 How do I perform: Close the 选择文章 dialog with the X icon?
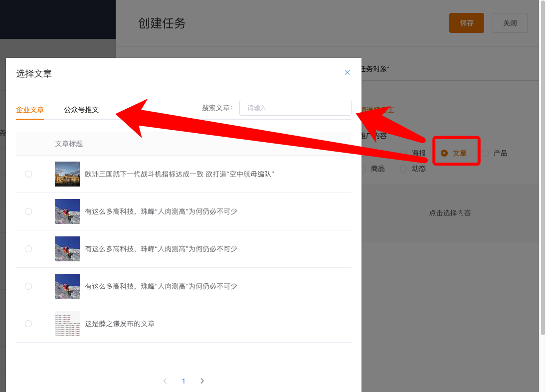[x=348, y=72]
